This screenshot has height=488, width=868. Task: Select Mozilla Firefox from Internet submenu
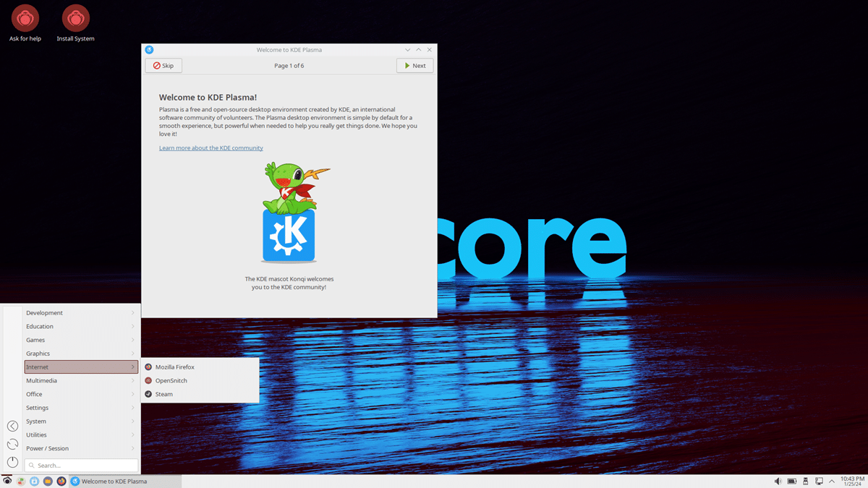coord(174,367)
